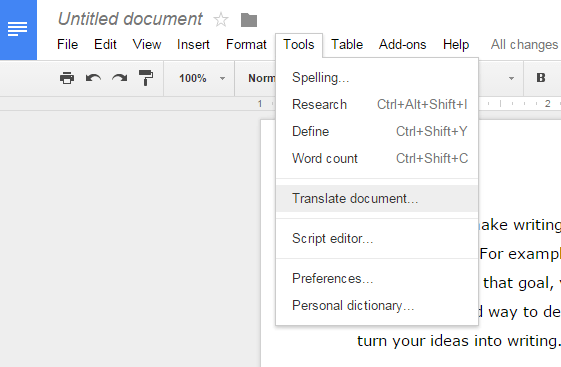Rename the Untitled document title
This screenshot has width=561, height=367.
point(130,19)
